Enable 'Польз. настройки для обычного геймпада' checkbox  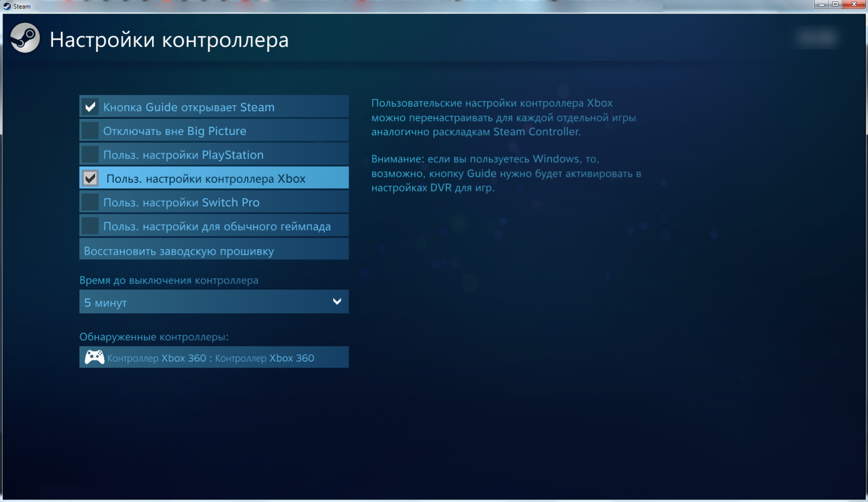click(91, 226)
